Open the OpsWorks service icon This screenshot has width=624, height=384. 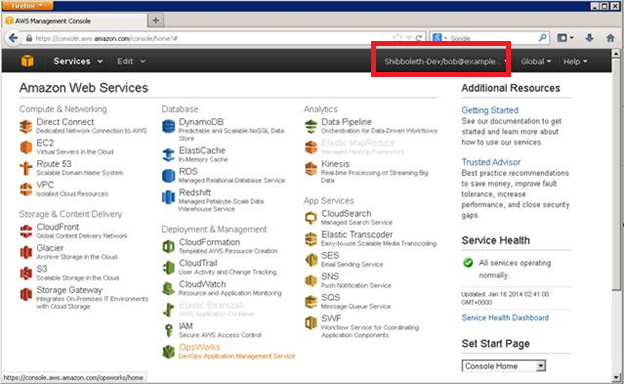[x=168, y=352]
